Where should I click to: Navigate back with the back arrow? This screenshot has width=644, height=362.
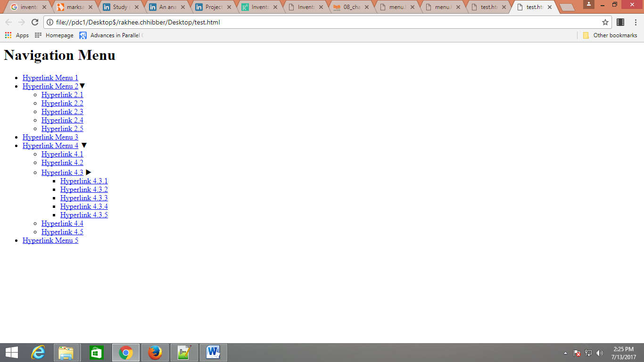coord(8,22)
